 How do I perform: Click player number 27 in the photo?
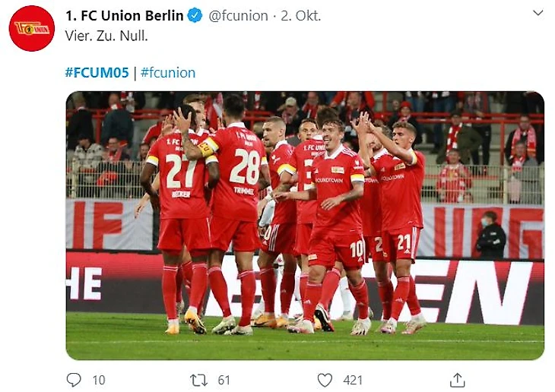pyautogui.click(x=181, y=171)
